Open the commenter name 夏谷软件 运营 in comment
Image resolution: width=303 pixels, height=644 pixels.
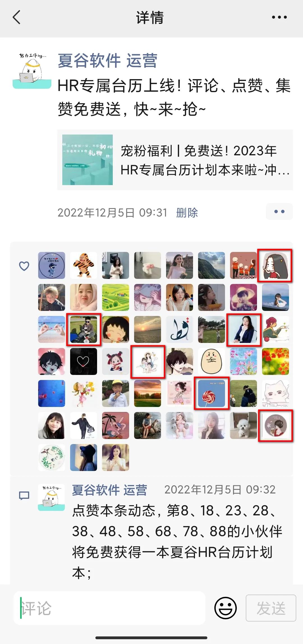tap(110, 490)
